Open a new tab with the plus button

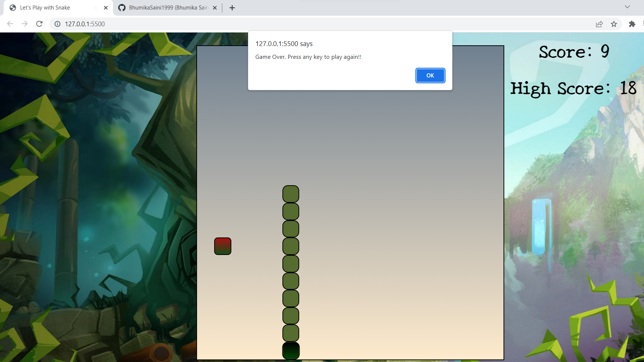pyautogui.click(x=232, y=8)
